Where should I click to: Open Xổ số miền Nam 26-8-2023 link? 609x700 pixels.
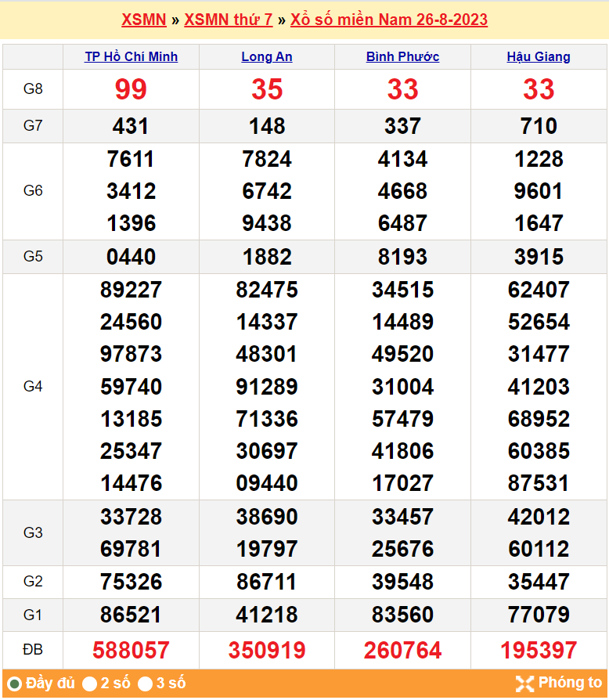[x=388, y=20]
